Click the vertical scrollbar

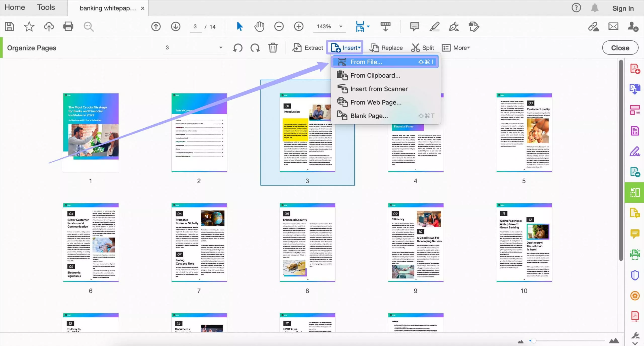[x=621, y=160]
